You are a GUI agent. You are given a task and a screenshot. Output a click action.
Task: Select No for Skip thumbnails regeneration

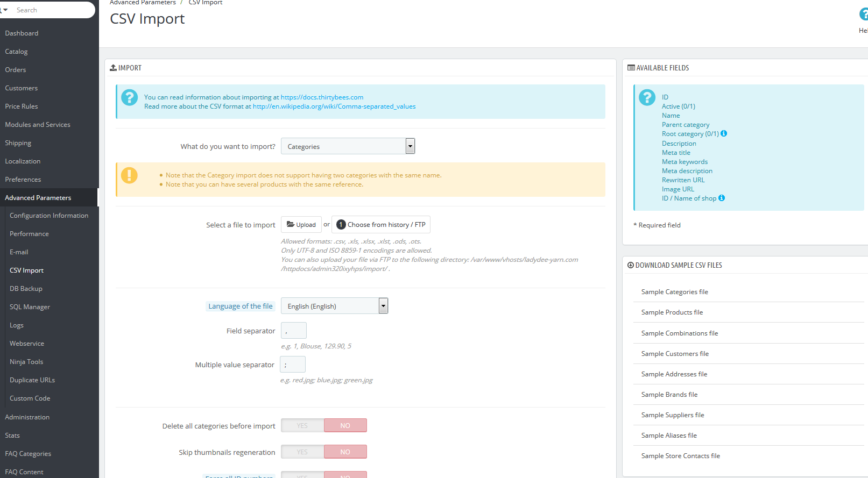[345, 452]
